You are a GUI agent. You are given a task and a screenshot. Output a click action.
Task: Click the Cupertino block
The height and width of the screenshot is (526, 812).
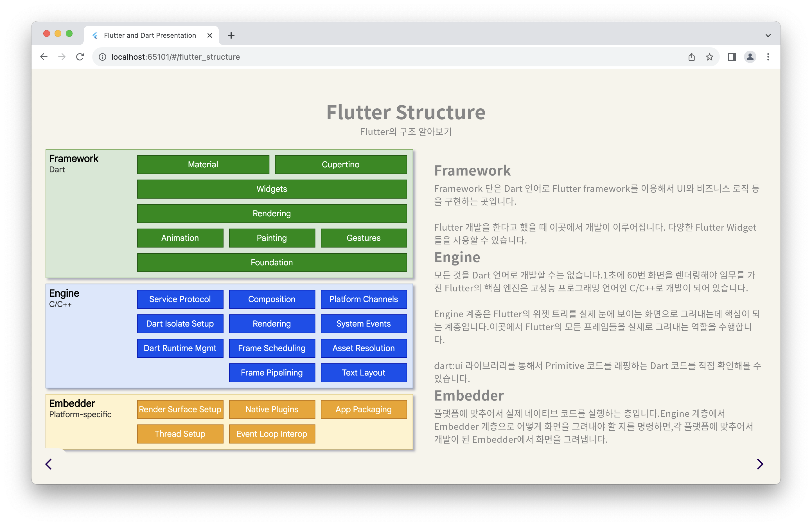pos(341,165)
